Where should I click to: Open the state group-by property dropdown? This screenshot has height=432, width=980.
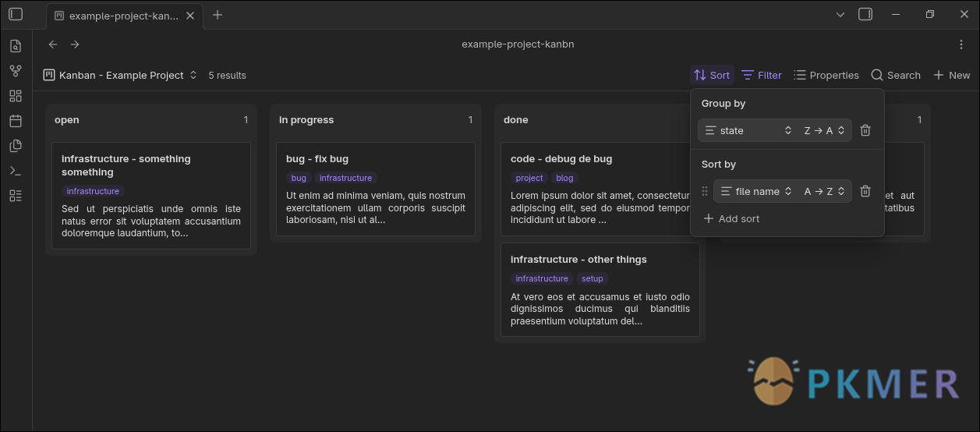click(748, 130)
